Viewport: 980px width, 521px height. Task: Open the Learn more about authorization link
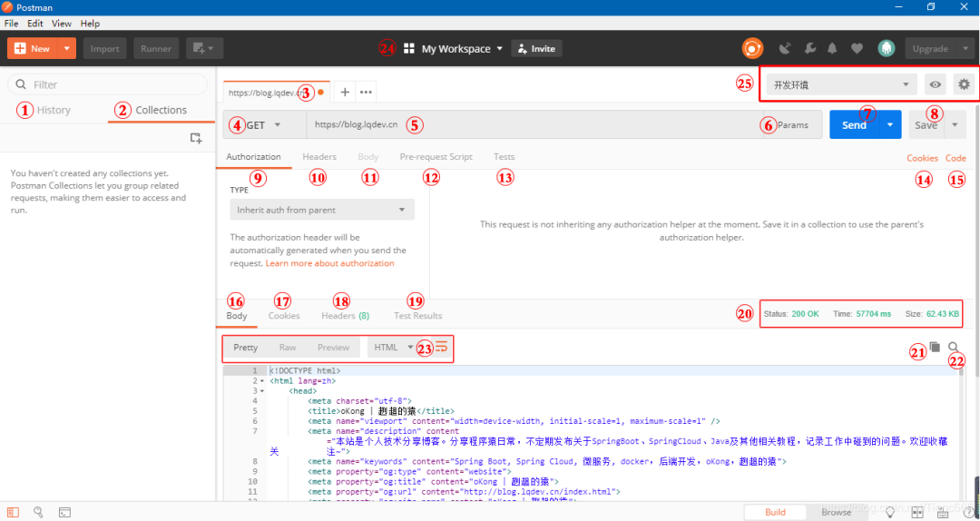329,263
